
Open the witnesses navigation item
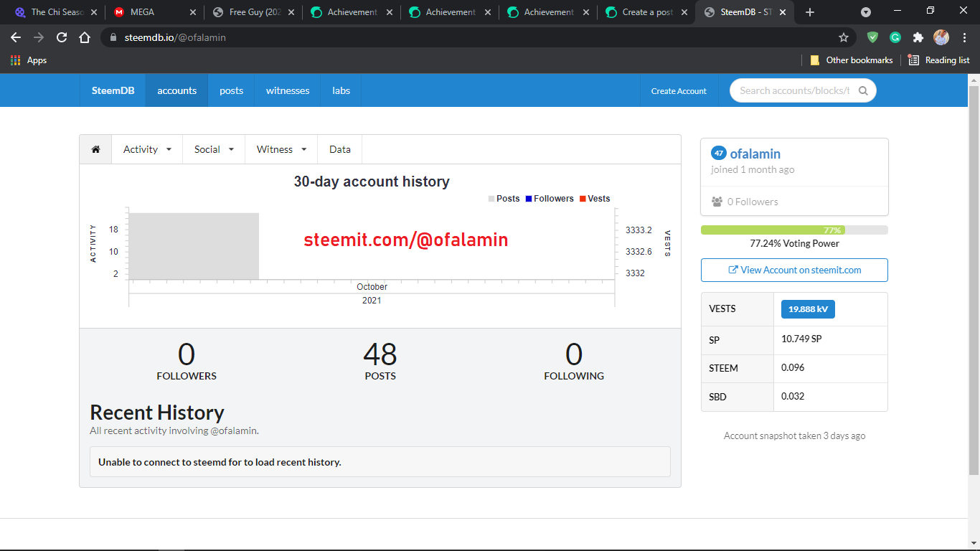pyautogui.click(x=288, y=90)
